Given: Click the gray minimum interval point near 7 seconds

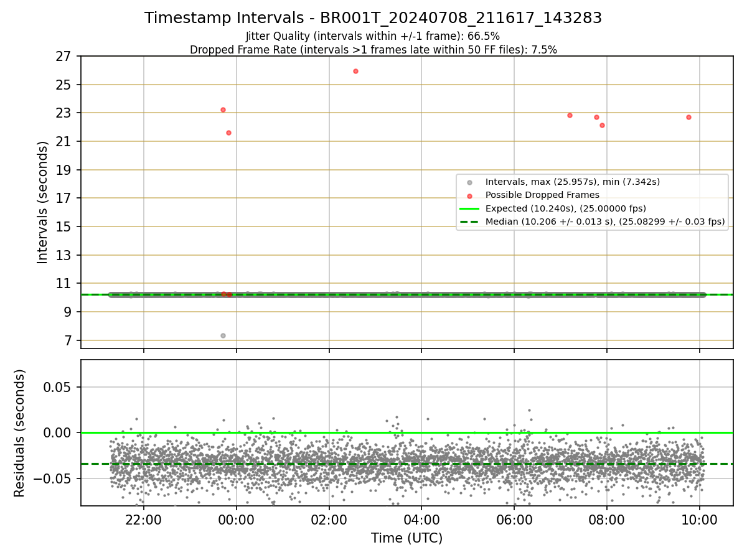Looking at the screenshot, I should coord(223,335).
